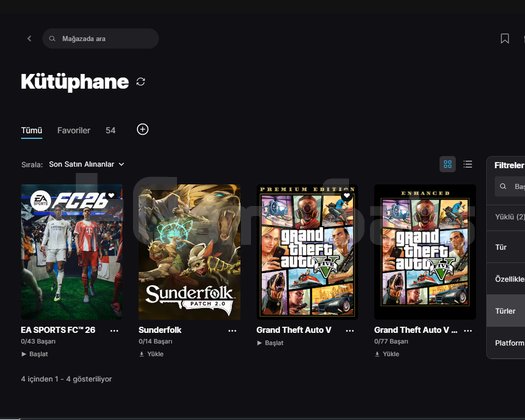Add a new collection with plus icon
Image resolution: width=525 pixels, height=420 pixels.
(x=143, y=129)
